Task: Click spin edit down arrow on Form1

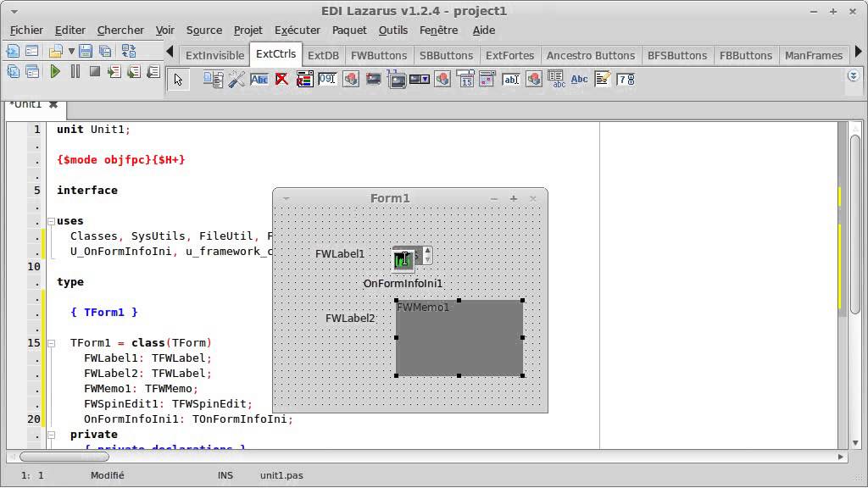Action: click(x=427, y=259)
